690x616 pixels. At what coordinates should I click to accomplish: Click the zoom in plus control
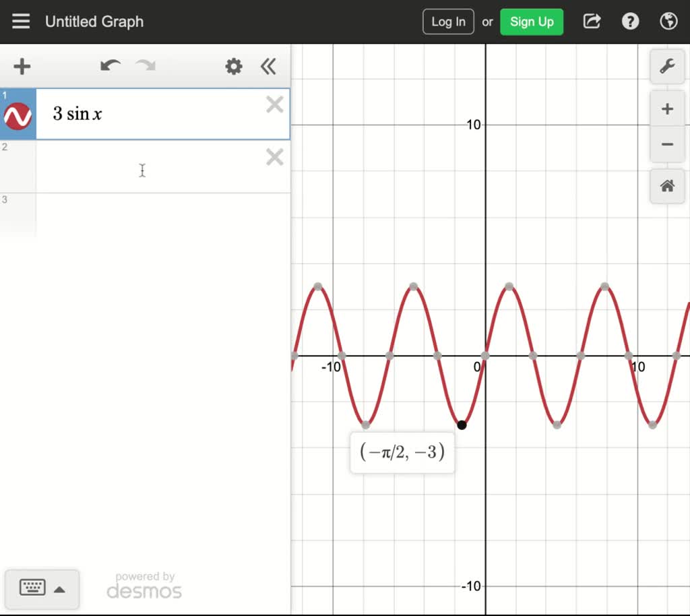pos(666,109)
